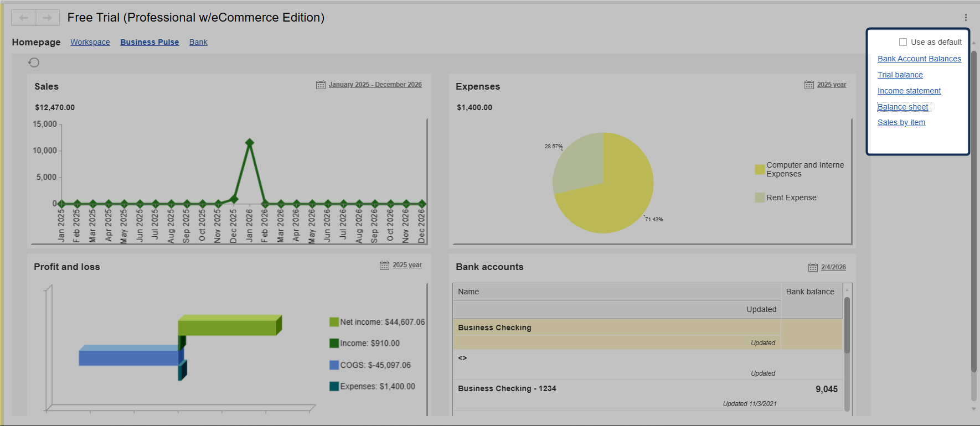980x426 pixels.
Task: Open the January 2025 - December 2026 range selector
Action: tap(375, 85)
